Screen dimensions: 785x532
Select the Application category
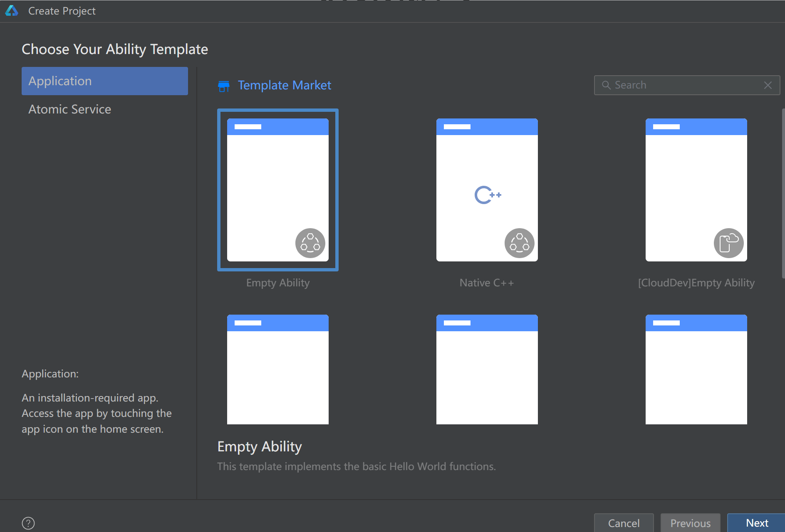click(x=105, y=81)
